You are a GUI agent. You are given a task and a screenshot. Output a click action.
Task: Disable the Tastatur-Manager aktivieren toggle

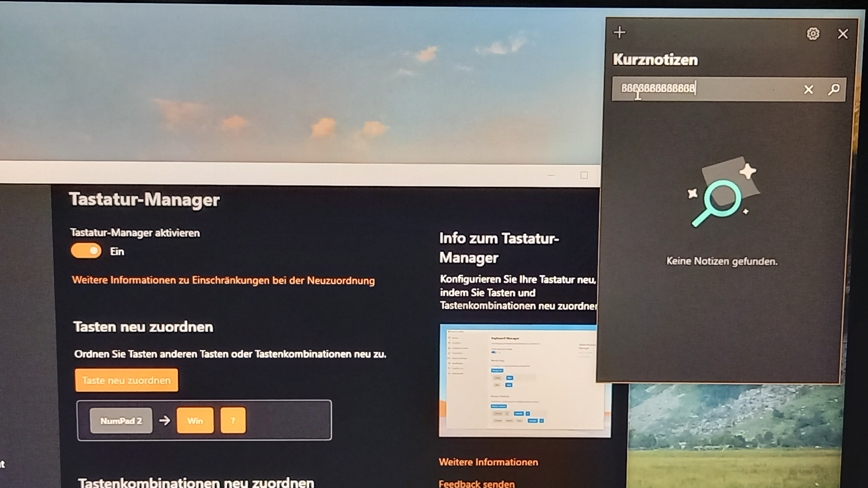click(86, 251)
